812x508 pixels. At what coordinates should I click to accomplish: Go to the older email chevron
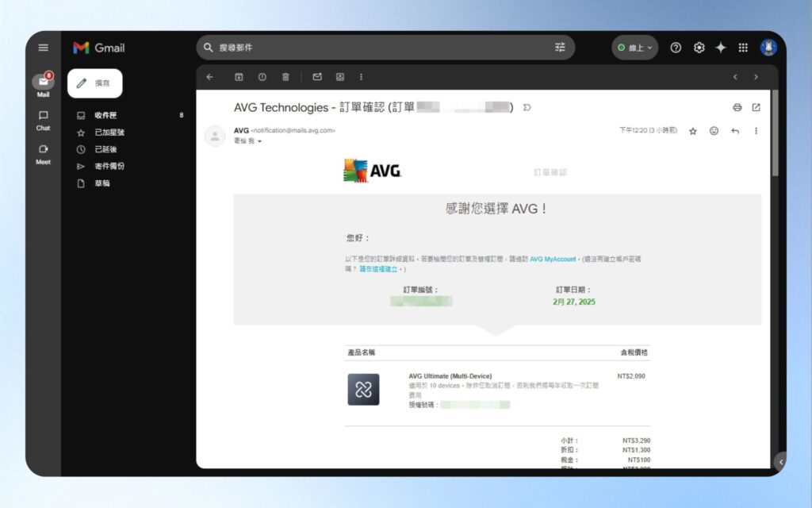point(756,77)
